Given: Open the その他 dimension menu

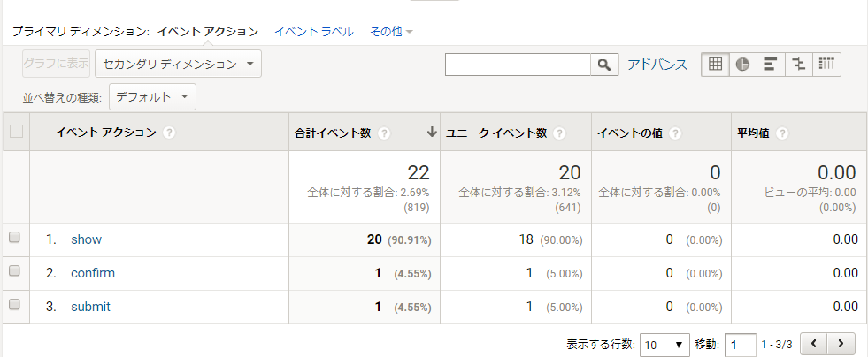Looking at the screenshot, I should pyautogui.click(x=391, y=32).
